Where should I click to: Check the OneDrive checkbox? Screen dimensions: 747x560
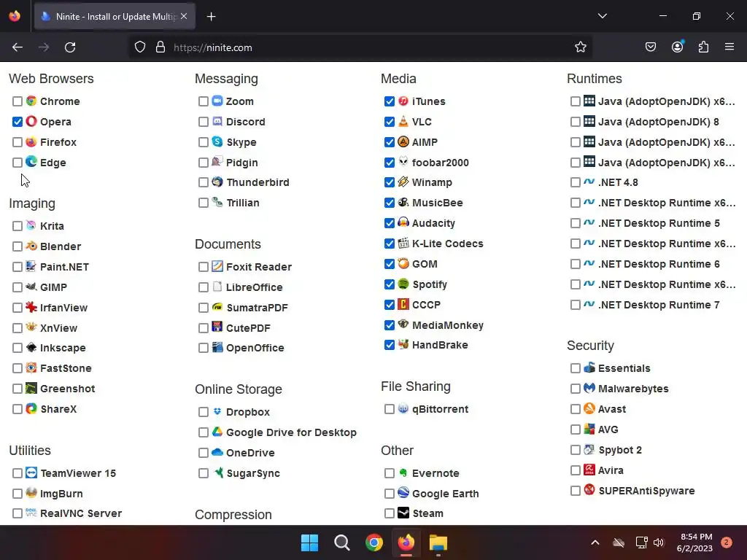click(204, 453)
